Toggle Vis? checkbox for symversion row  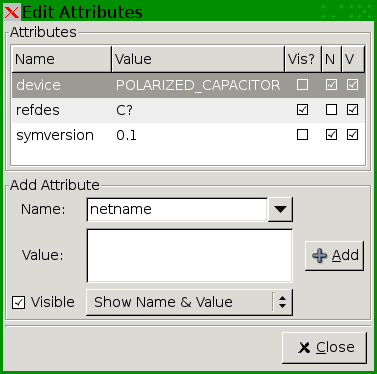(302, 135)
